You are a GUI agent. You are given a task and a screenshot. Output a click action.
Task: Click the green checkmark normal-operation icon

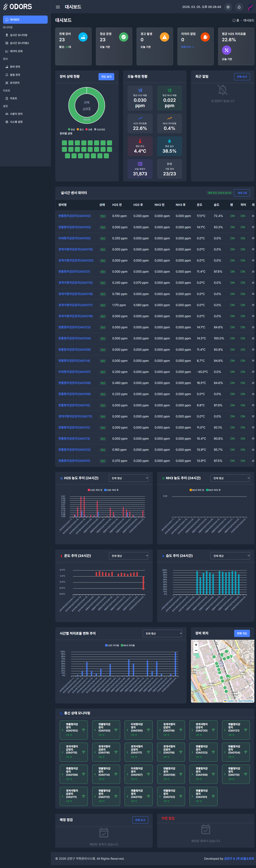point(124,37)
